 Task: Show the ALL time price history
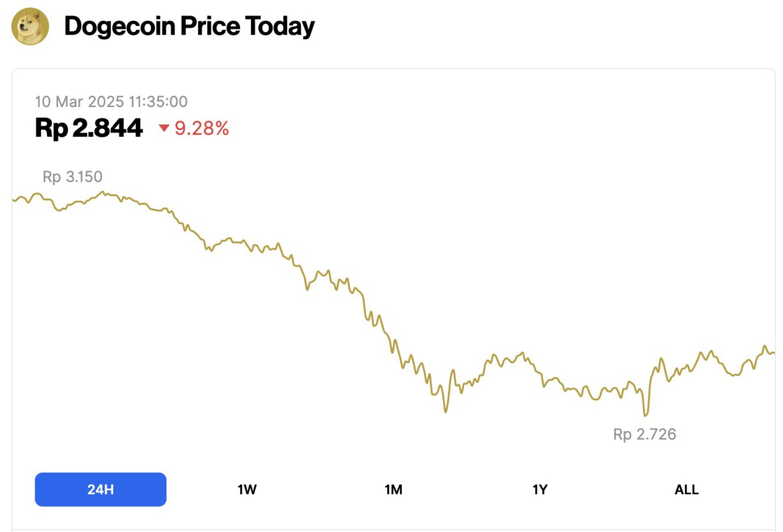pyautogui.click(x=686, y=489)
